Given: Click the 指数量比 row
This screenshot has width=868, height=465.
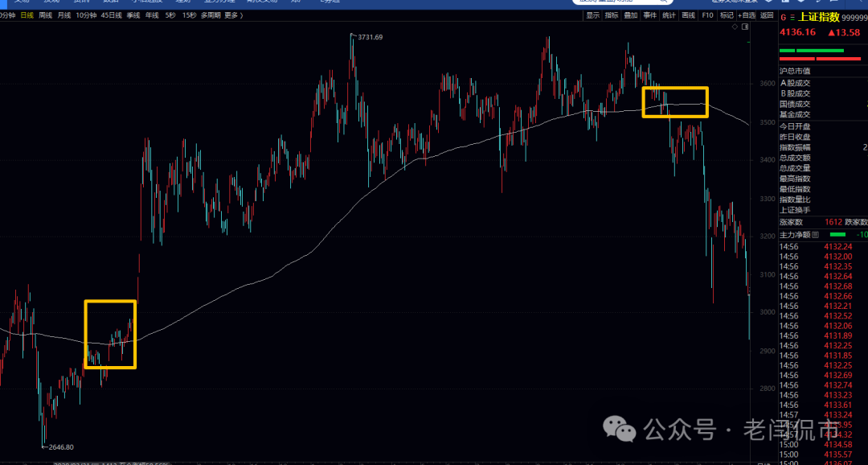Looking at the screenshot, I should (823, 200).
